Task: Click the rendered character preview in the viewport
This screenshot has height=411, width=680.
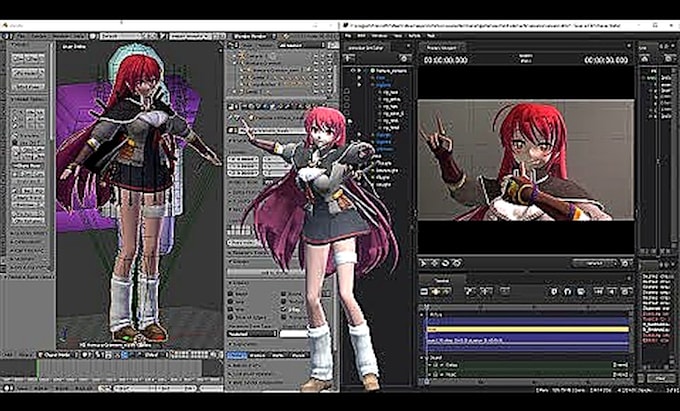Action: (526, 160)
